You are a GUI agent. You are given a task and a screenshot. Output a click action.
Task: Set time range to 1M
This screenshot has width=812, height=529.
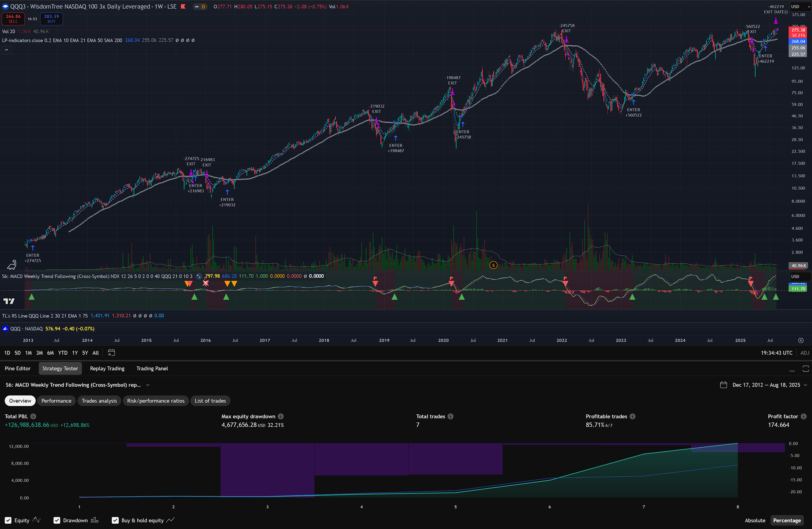pos(29,352)
